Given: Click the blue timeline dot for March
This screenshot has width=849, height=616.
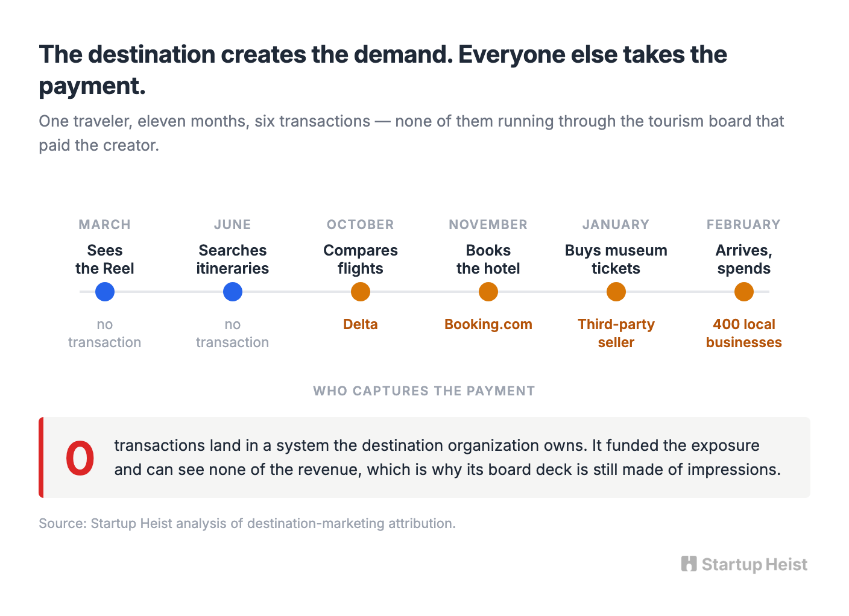Looking at the screenshot, I should coord(105,292).
